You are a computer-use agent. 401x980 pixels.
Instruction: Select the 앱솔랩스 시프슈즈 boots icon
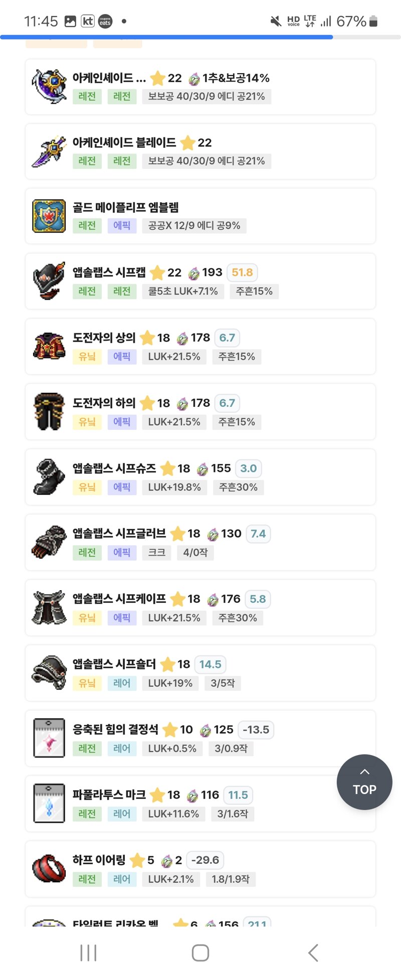(49, 477)
